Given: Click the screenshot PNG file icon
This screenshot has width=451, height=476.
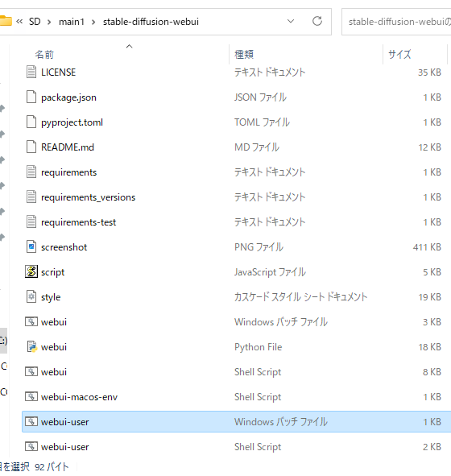Looking at the screenshot, I should 31,246.
